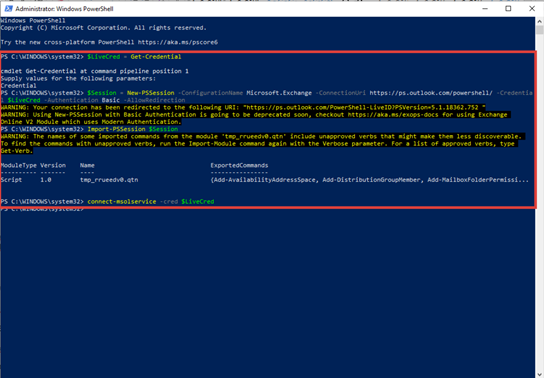
Task: Click the 'ExportedCommands' column header
Action: 239,165
